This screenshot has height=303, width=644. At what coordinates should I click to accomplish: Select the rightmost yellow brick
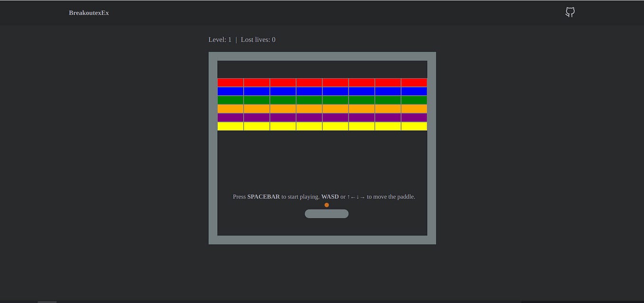414,126
